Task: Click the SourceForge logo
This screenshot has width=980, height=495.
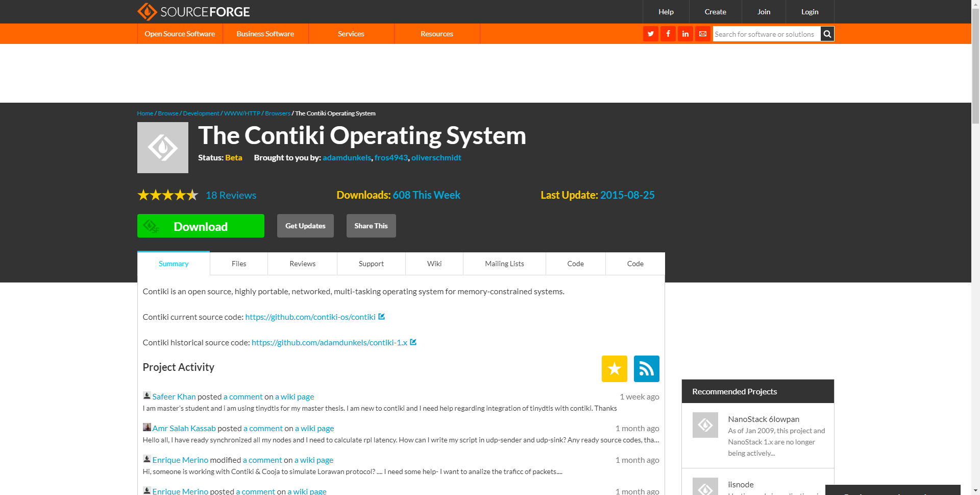Action: pos(193,11)
